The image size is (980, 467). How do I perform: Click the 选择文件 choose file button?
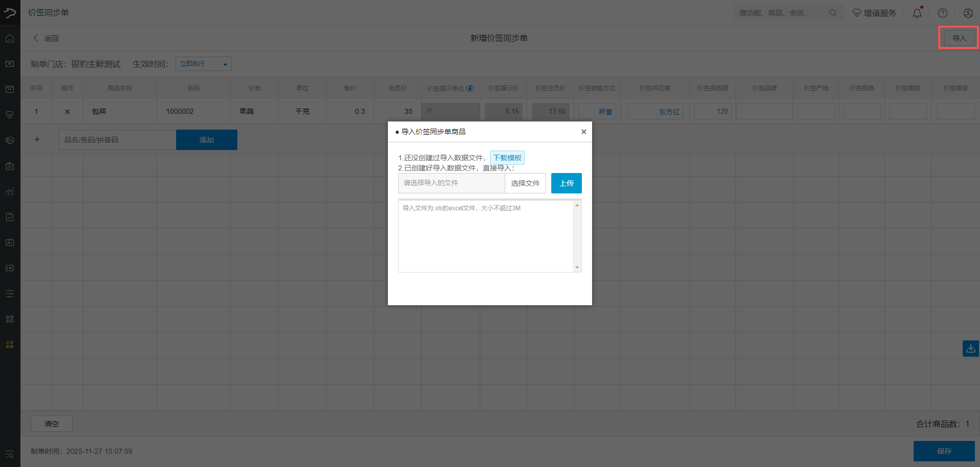pos(525,183)
